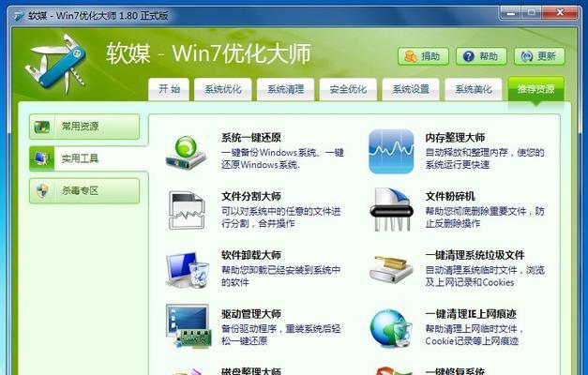The image size is (588, 375).
Task: Click description 自动释放和整理内存
Action: tap(485, 158)
